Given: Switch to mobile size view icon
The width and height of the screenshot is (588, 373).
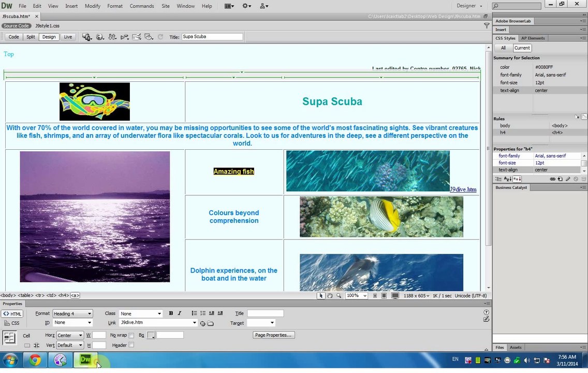Looking at the screenshot, I should [375, 296].
